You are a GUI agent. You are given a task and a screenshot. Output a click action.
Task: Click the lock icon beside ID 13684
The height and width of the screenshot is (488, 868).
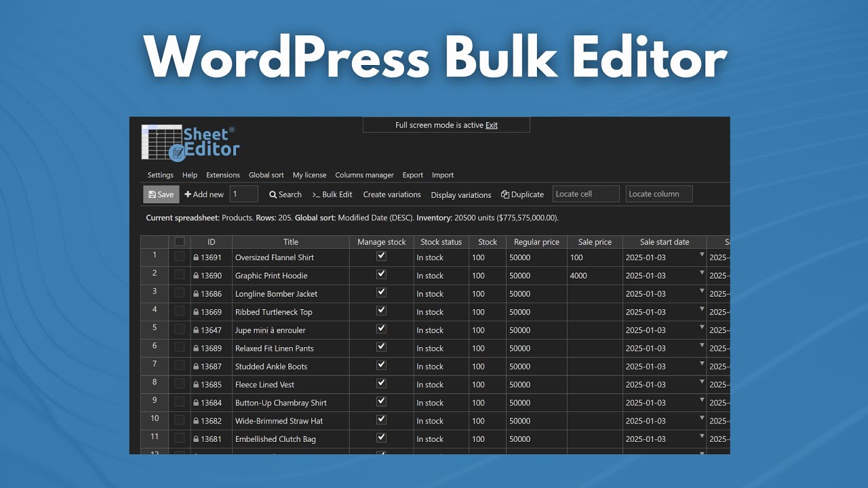pos(196,403)
